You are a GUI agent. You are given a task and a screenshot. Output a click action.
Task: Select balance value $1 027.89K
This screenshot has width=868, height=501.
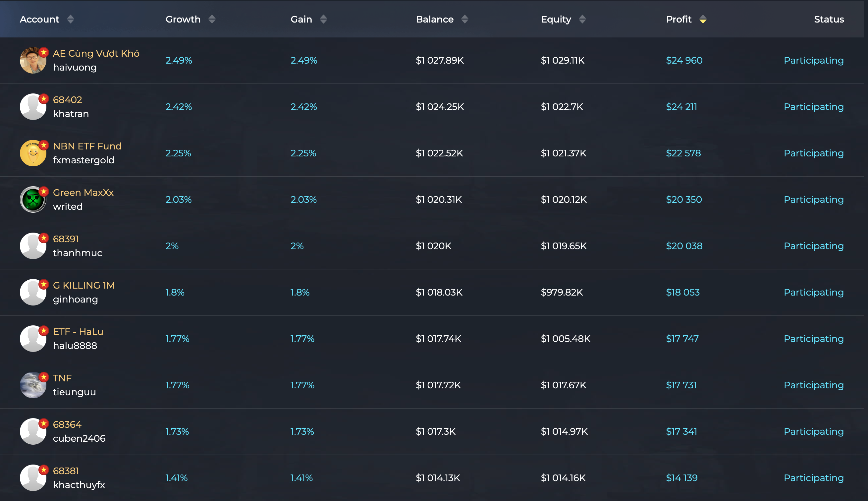(440, 61)
